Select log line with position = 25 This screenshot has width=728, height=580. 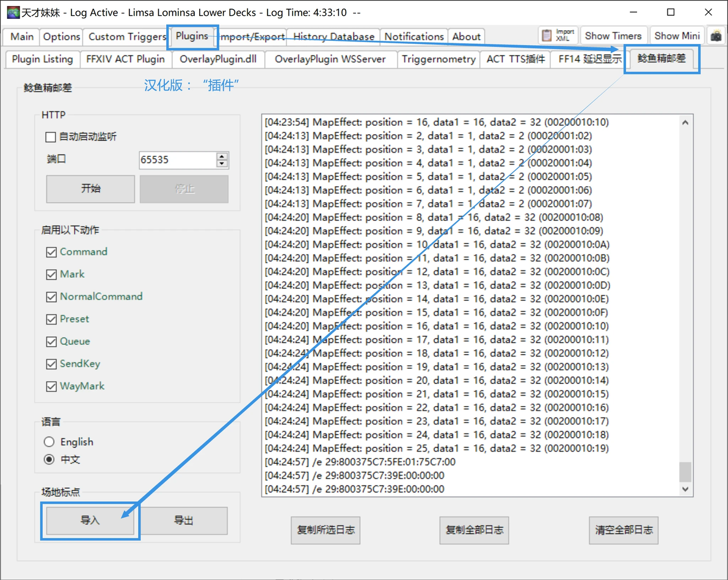click(437, 449)
